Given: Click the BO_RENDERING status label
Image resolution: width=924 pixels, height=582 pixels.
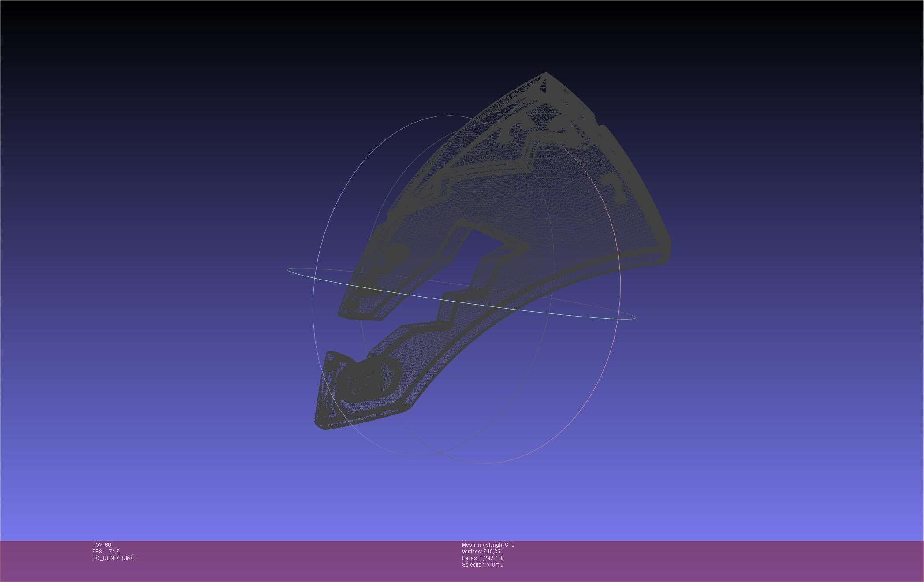Looking at the screenshot, I should [113, 558].
